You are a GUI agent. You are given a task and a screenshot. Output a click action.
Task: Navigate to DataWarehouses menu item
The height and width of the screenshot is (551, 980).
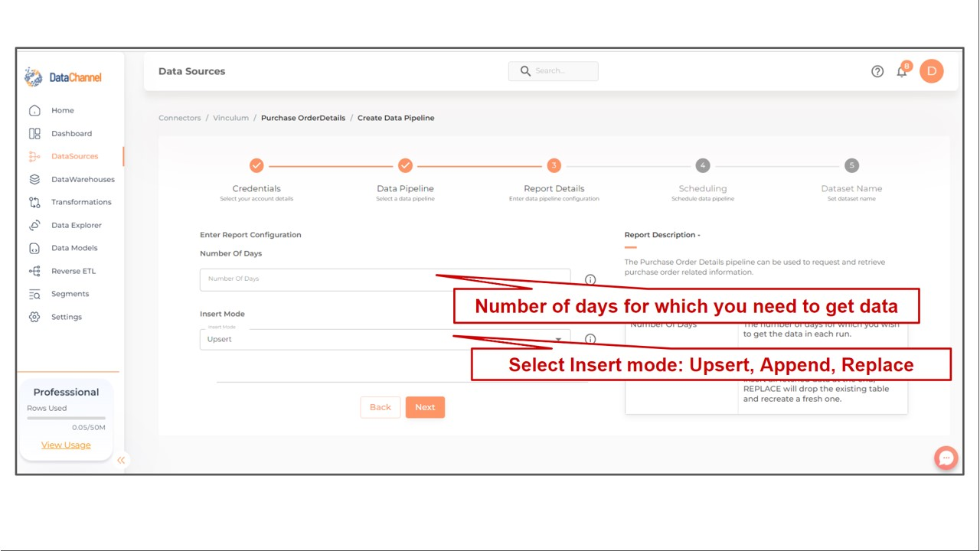pos(83,179)
